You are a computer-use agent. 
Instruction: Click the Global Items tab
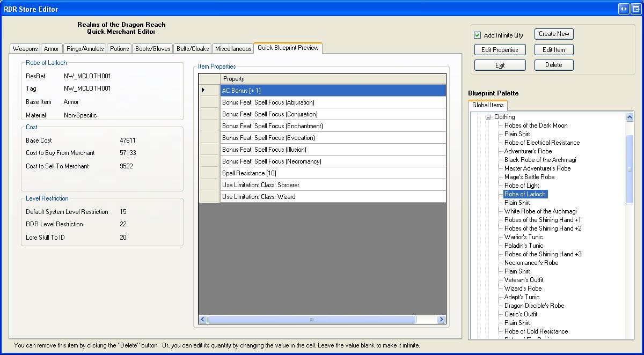487,106
